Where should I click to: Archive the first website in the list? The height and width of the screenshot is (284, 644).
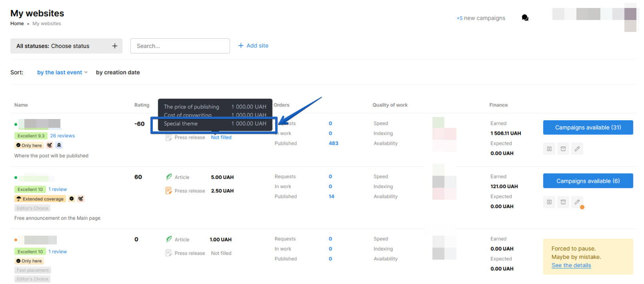click(563, 149)
